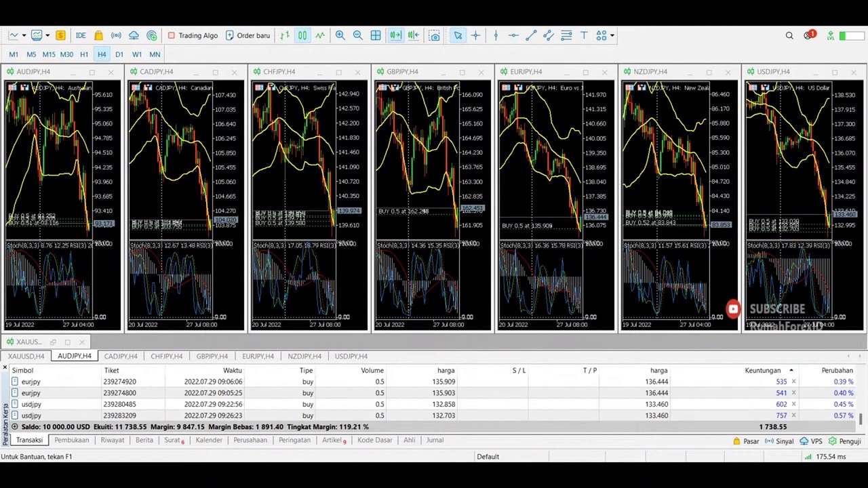Select the cursor arrow tool
Viewport: 868px width, 488px height.
(x=458, y=35)
